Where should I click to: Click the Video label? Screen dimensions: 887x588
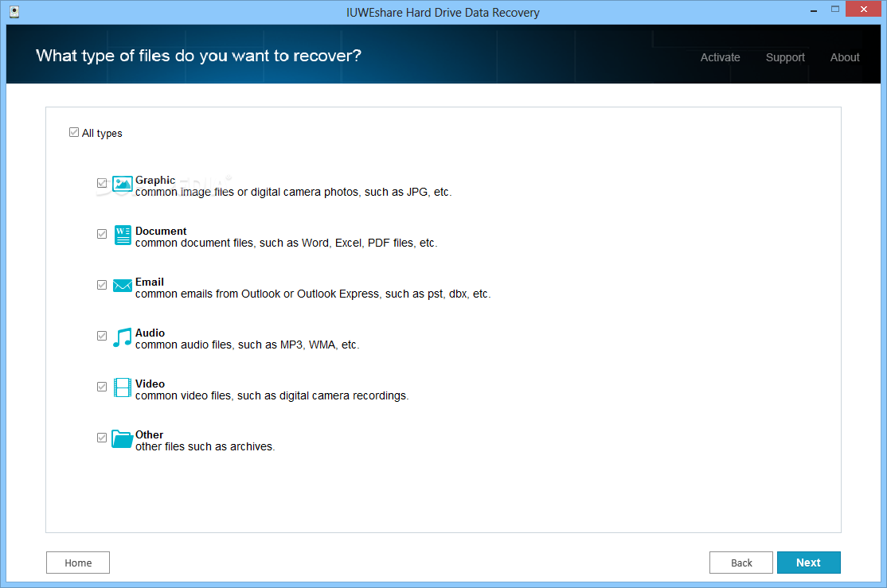(150, 384)
